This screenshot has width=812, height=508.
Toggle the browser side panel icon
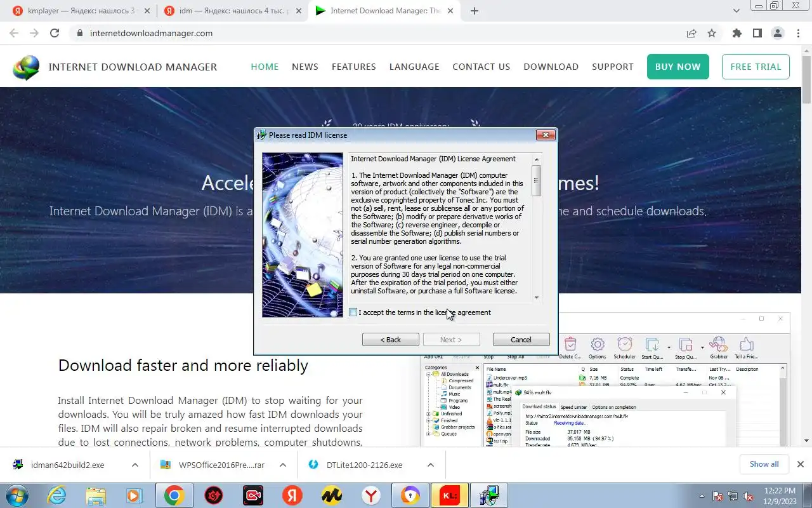click(x=757, y=33)
